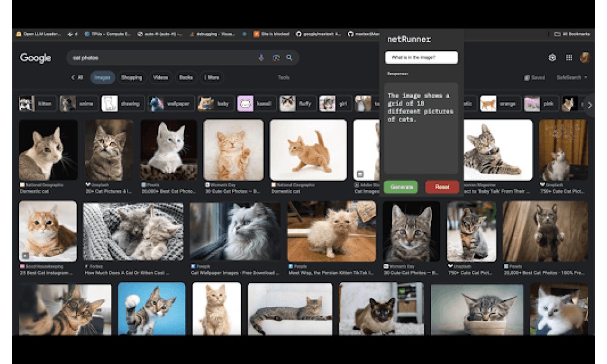The width and height of the screenshot is (607, 364).
Task: Open orange kitten walking on white thumbnail
Action: (x=308, y=150)
